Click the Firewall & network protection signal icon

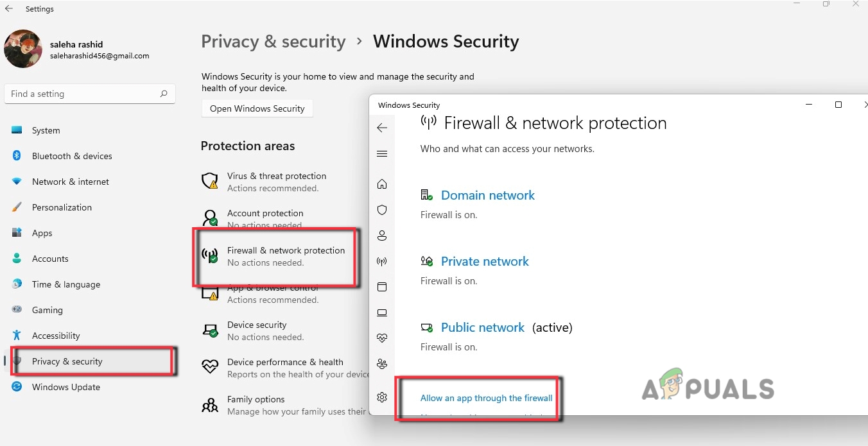pyautogui.click(x=382, y=261)
